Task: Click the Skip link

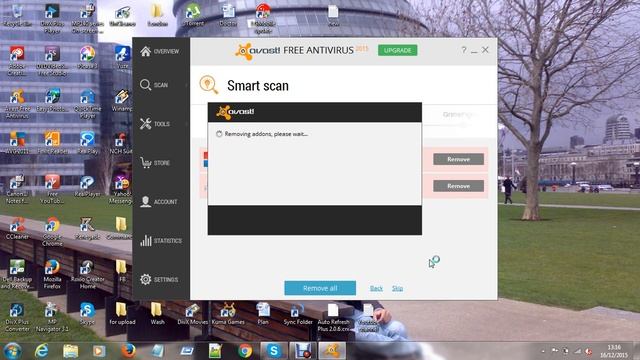Action: 398,288
